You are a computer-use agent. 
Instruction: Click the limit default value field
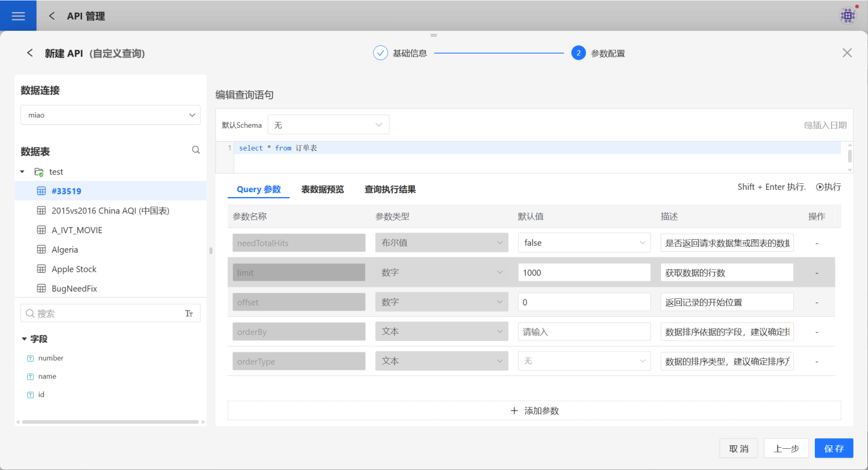pyautogui.click(x=583, y=272)
